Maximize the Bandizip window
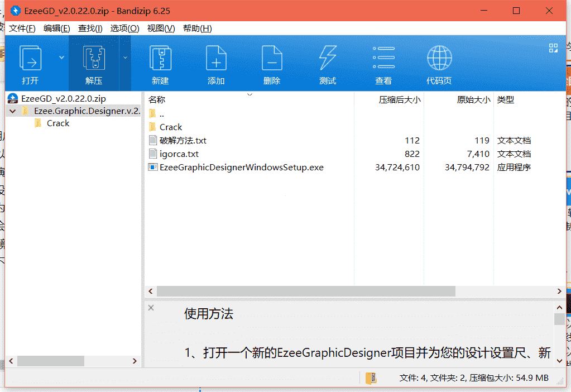 pyautogui.click(x=516, y=11)
